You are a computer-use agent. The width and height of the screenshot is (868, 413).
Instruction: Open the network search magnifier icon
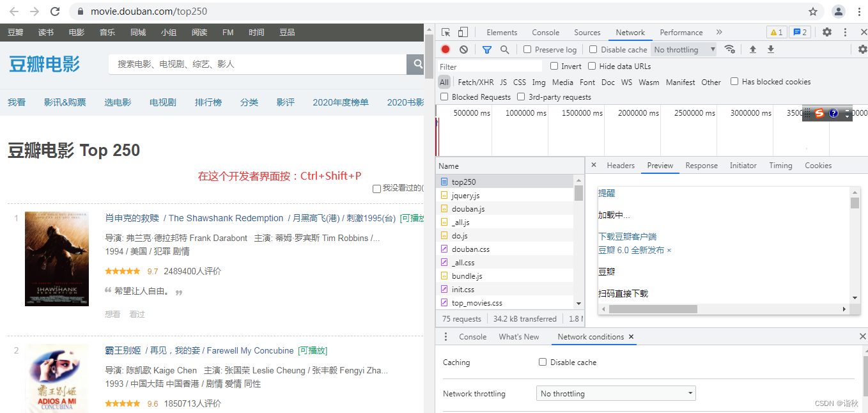pos(505,49)
